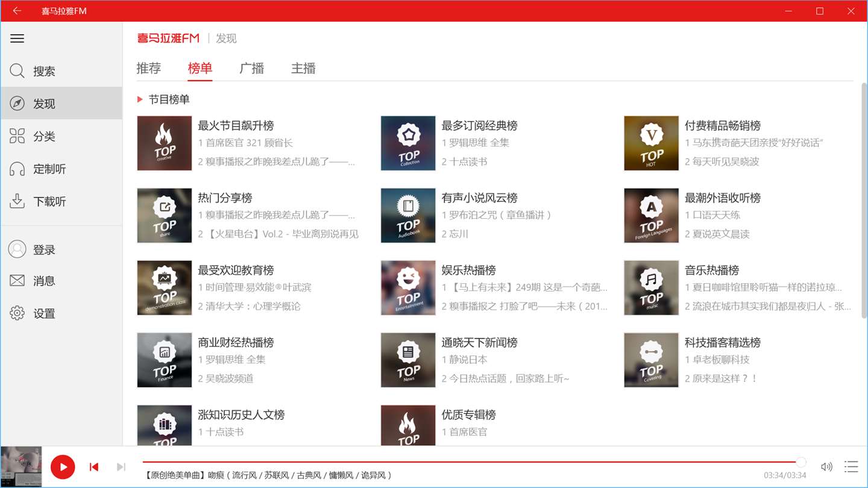Viewport: 868px width, 488px height.
Task: Click the 音乐热播榜 title
Action: [x=712, y=270]
